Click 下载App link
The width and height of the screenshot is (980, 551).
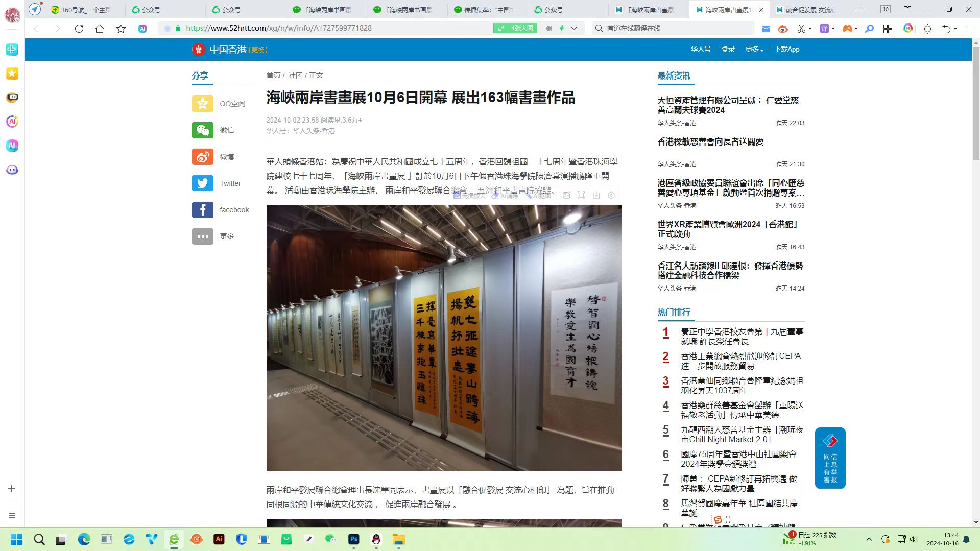tap(787, 49)
